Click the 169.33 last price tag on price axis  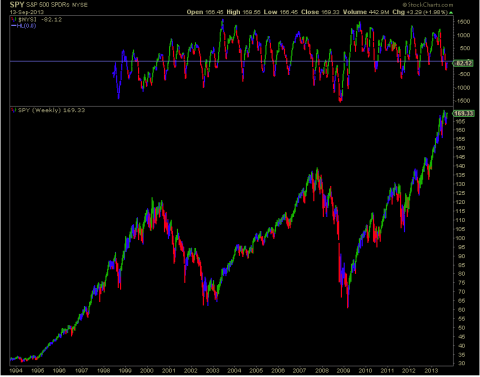463,114
